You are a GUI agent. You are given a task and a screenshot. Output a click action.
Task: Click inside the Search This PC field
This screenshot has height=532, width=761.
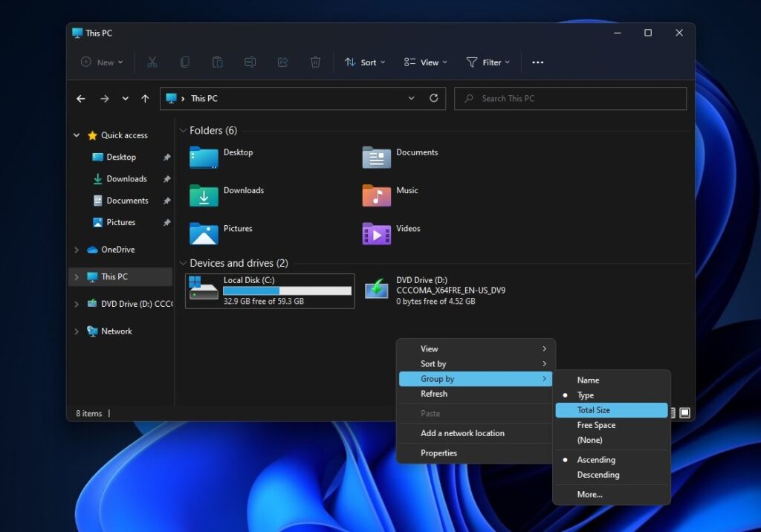[569, 98]
